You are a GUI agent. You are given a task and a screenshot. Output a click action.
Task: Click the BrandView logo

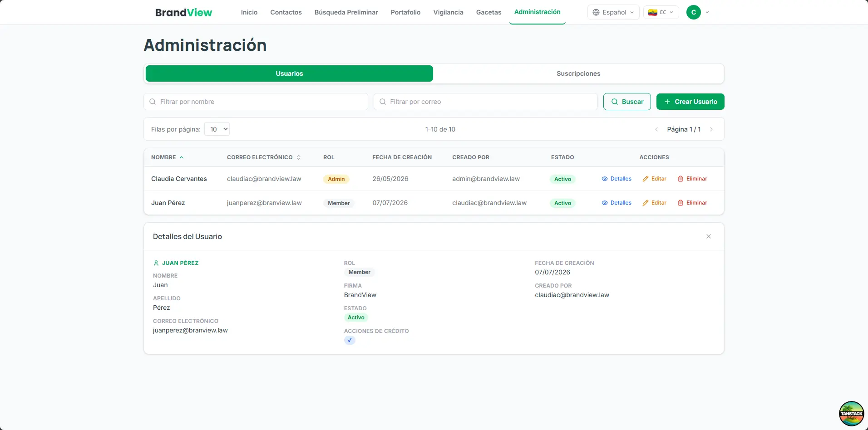click(183, 12)
